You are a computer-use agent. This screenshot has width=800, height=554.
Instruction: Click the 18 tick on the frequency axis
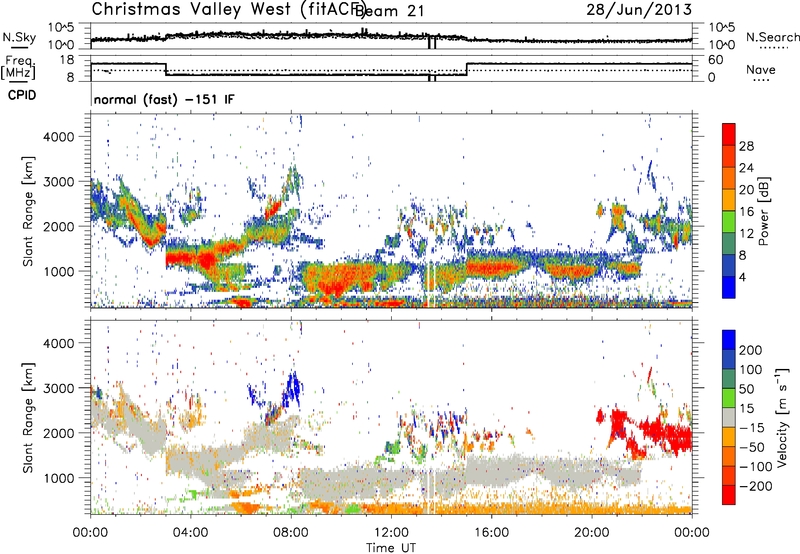click(67, 60)
